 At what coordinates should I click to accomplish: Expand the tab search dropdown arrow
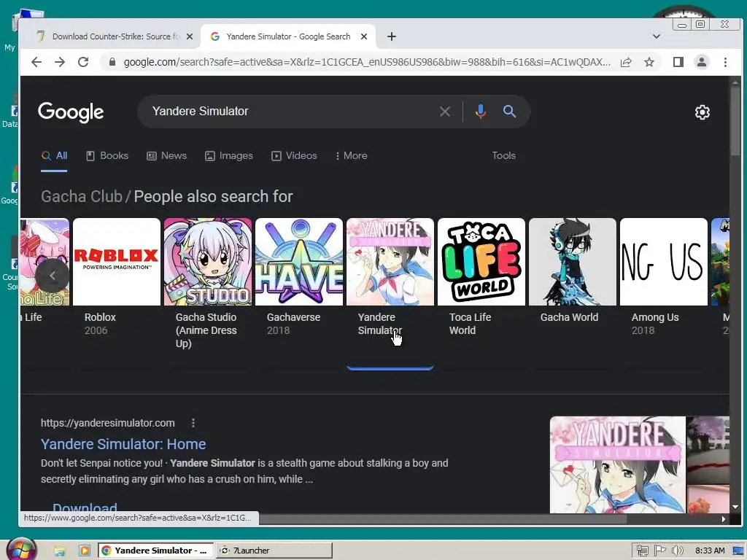(657, 36)
